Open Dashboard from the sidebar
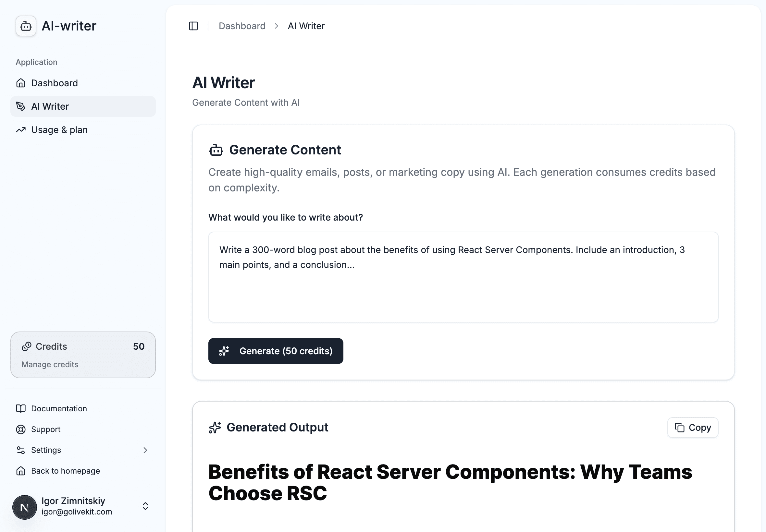The height and width of the screenshot is (532, 766). (x=83, y=83)
